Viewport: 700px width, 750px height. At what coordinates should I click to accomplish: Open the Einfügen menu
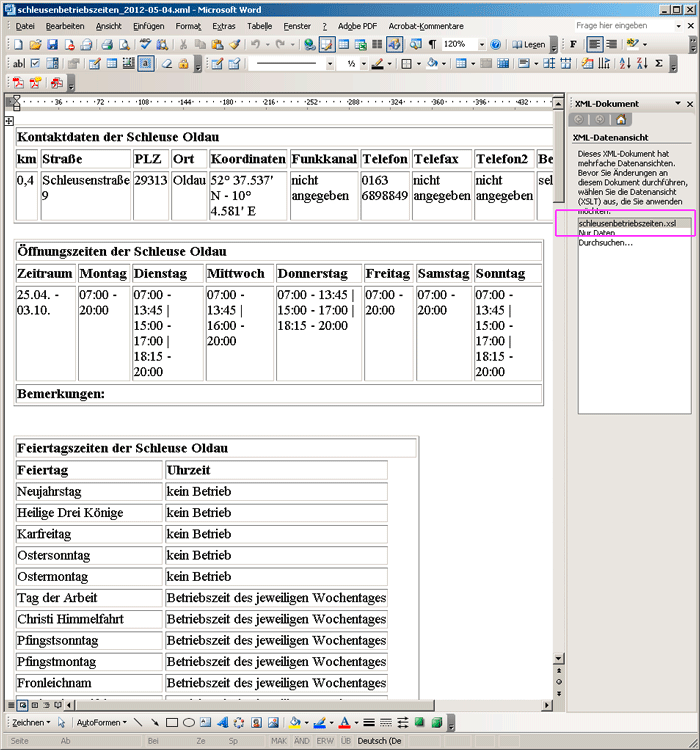[x=148, y=26]
